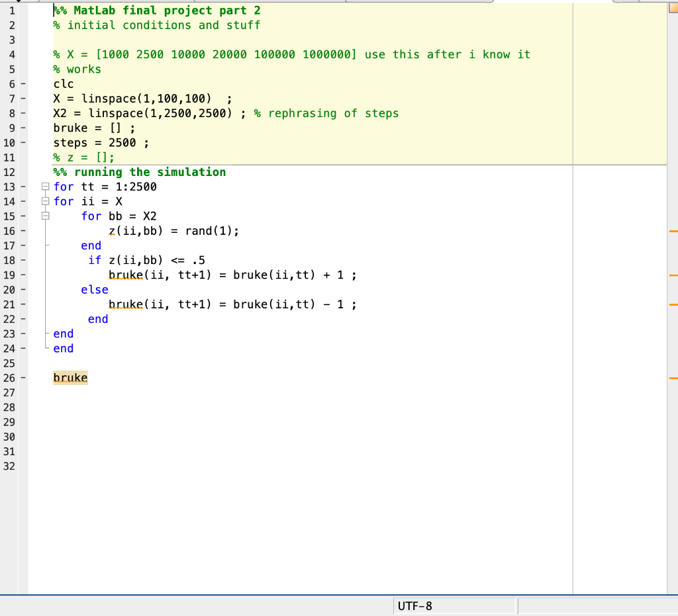Click the comment 'rephrasing of steps'
This screenshot has height=616, width=678.
[x=334, y=114]
